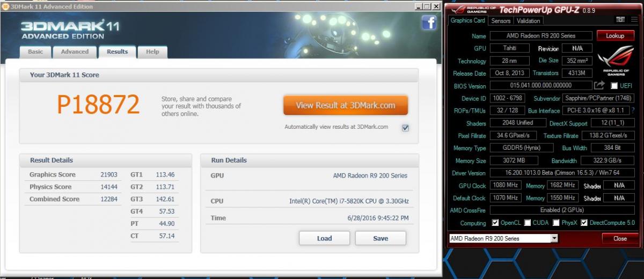Toggle automatically view results at 3DMark.com

(405, 127)
